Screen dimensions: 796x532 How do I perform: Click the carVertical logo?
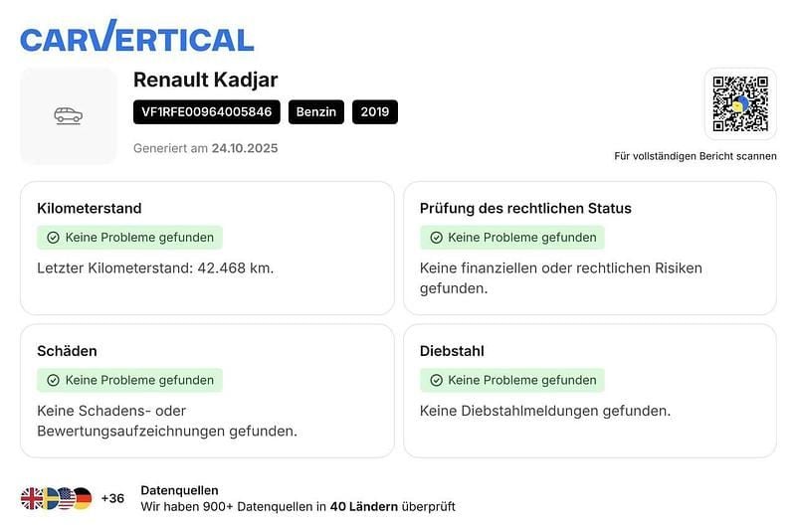[x=137, y=38]
